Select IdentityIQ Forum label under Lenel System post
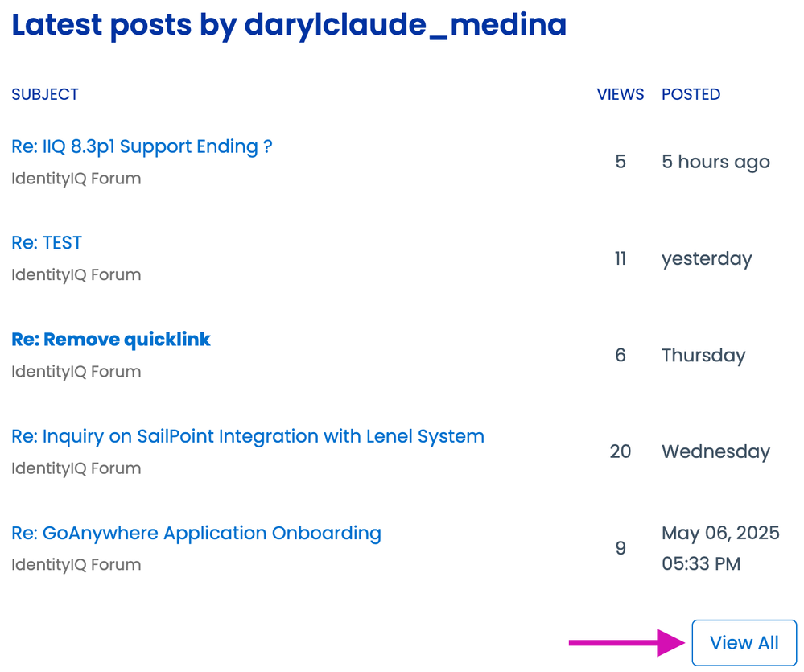Screen dimensions: 804x672 click(76, 468)
